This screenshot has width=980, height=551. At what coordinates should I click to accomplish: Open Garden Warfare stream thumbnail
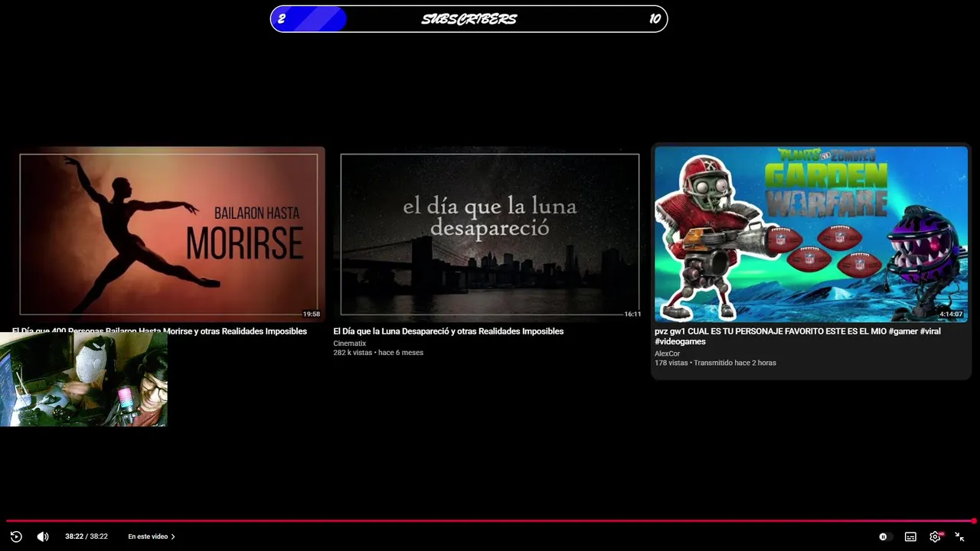click(x=811, y=234)
